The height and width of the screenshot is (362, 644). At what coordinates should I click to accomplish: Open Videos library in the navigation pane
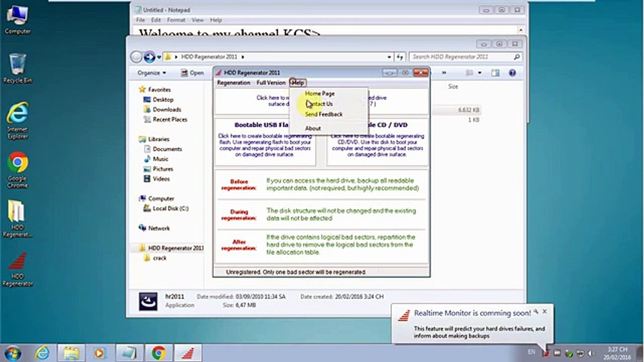pyautogui.click(x=161, y=179)
